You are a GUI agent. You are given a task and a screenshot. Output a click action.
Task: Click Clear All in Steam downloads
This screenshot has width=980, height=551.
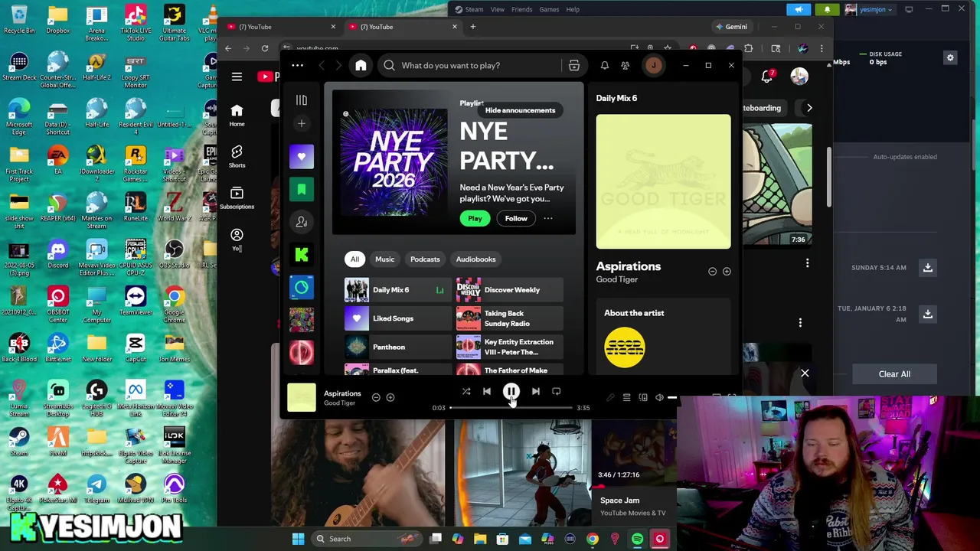894,374
